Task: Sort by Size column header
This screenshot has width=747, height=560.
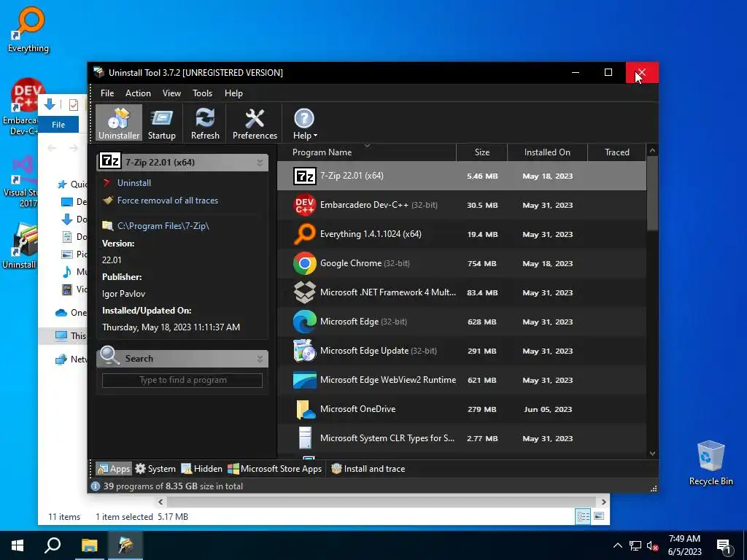Action: pyautogui.click(x=481, y=152)
